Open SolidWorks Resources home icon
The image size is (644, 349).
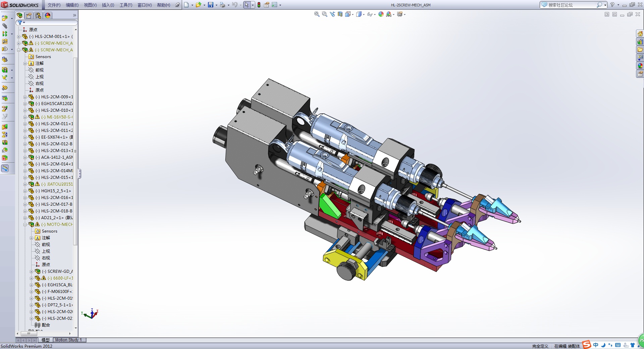pos(640,34)
